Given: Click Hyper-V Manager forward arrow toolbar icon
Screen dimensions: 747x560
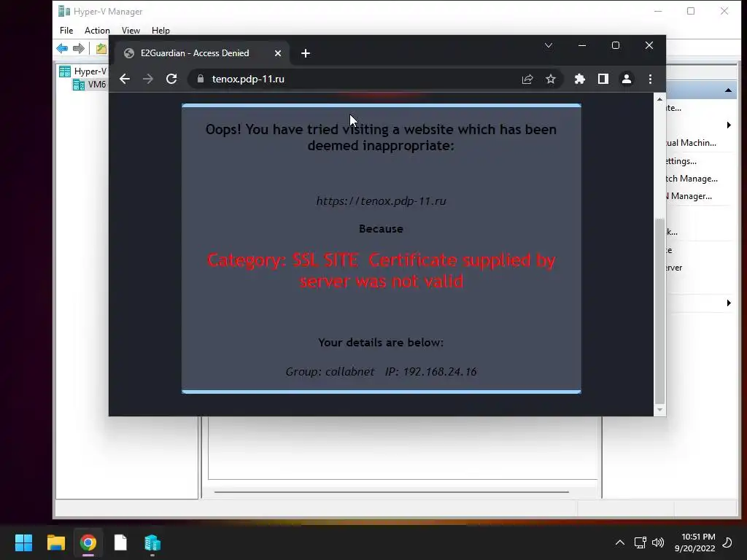Looking at the screenshot, I should pyautogui.click(x=79, y=48).
